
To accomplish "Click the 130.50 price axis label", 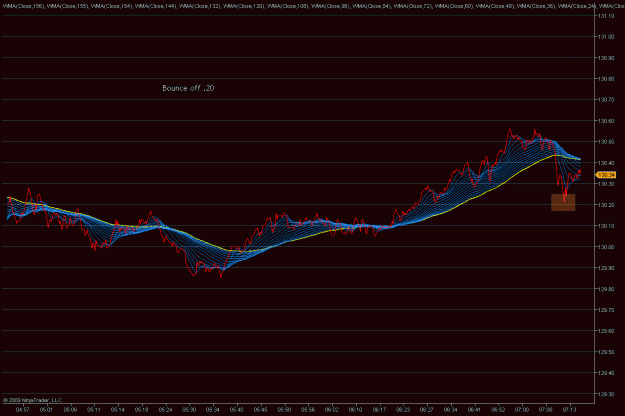I will tap(606, 142).
